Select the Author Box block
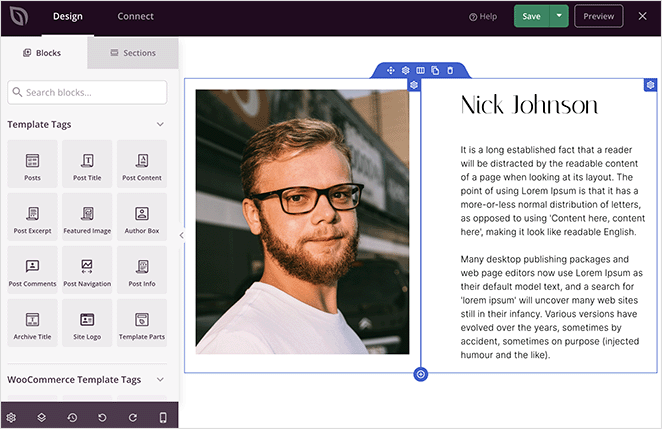 click(x=142, y=219)
